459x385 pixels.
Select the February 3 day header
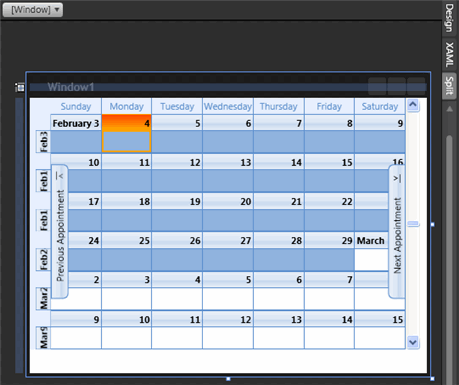tap(76, 123)
